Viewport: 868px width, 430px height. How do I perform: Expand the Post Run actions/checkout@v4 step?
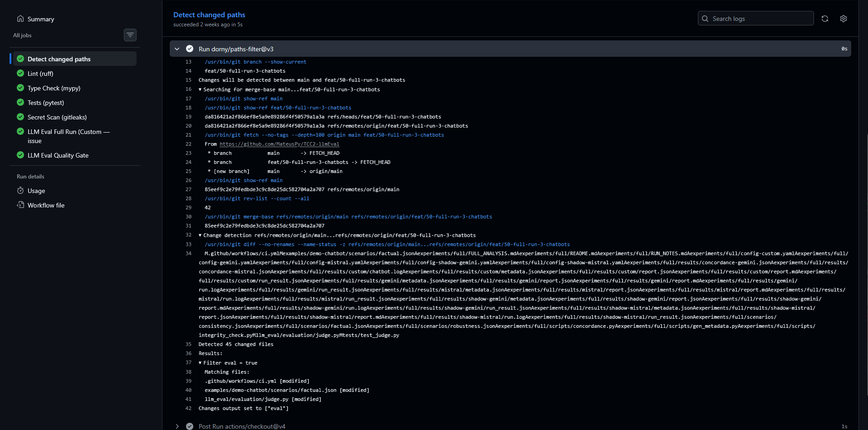click(x=177, y=426)
